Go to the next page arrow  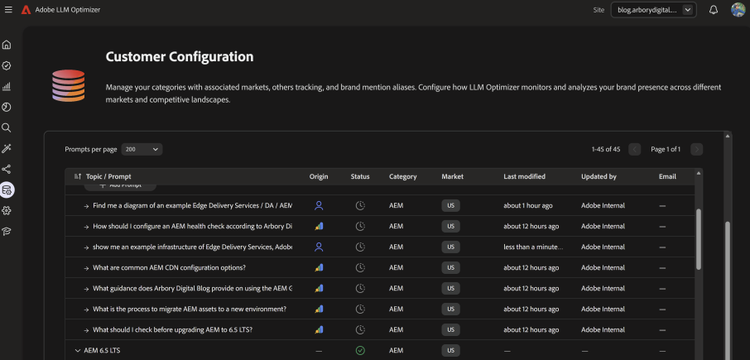697,150
